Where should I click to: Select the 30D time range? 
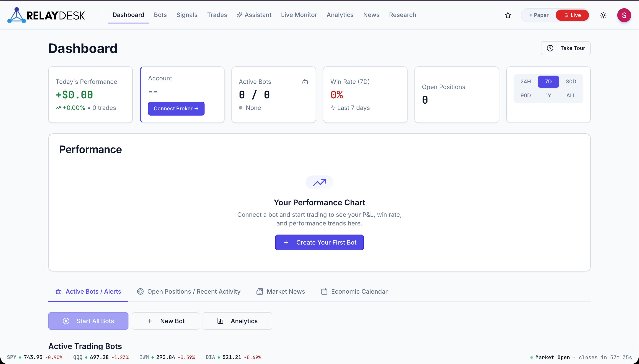point(571,81)
